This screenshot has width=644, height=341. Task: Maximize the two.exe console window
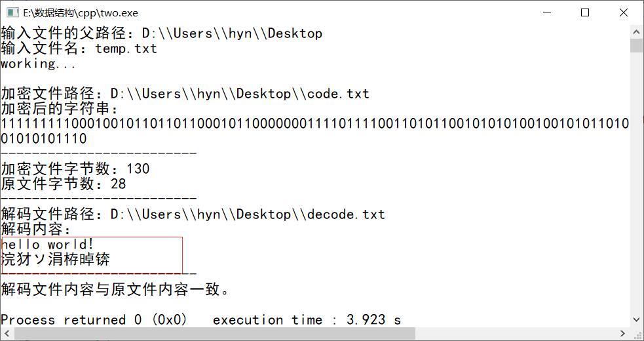[585, 12]
